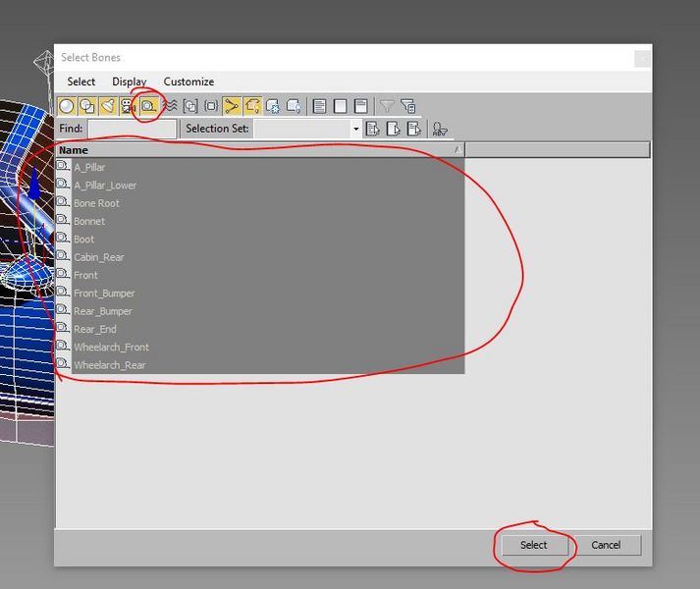Toggle the highlighted Display Bones button
The image size is (700, 589).
[232, 106]
